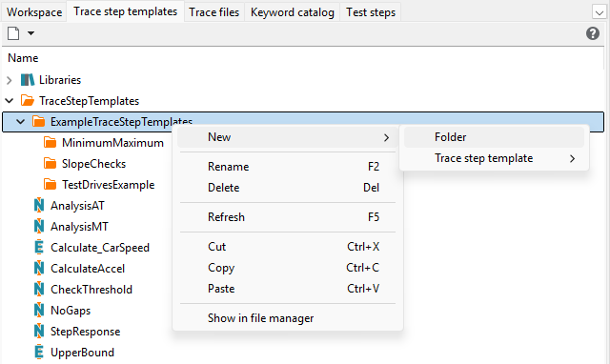Click the AnalysisMT template N icon
The image size is (610, 364).
point(39,227)
